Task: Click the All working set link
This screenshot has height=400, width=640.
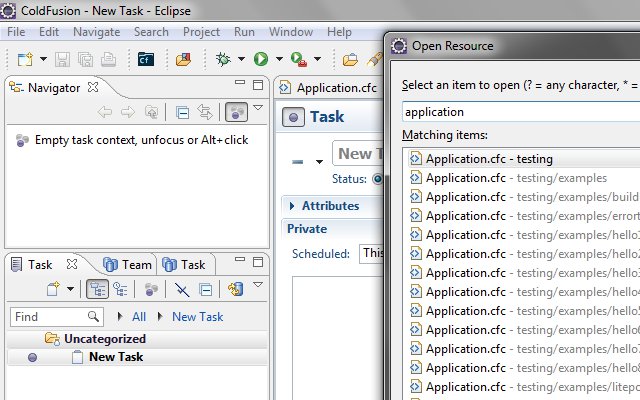Action: coord(139,317)
